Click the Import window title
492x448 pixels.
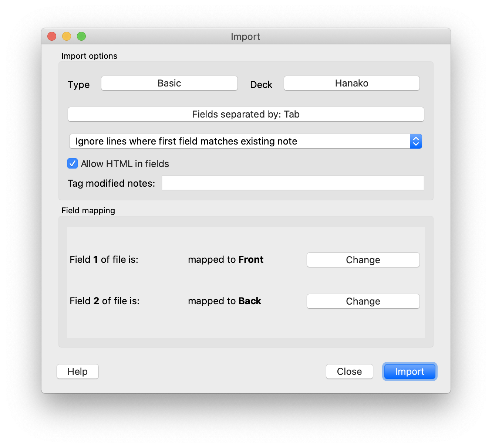[x=246, y=37]
